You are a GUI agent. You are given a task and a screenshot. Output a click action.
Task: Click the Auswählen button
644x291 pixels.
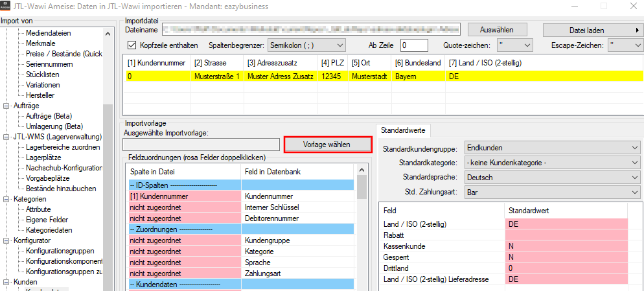497,30
